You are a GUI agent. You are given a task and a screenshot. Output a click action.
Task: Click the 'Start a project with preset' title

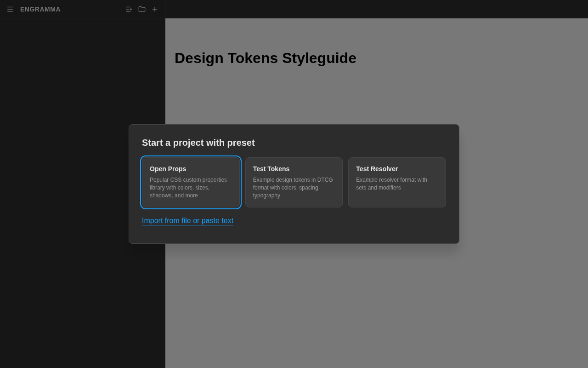coord(198,143)
